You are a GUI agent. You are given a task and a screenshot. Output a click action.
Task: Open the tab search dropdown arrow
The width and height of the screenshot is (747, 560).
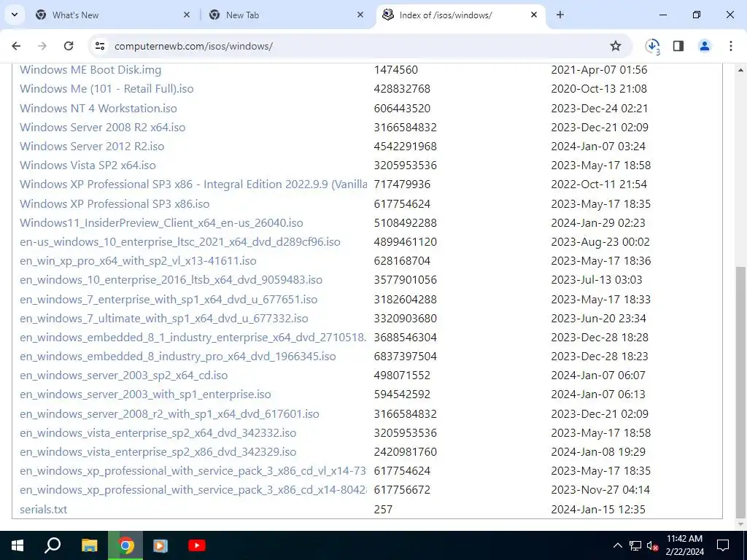[x=15, y=15]
